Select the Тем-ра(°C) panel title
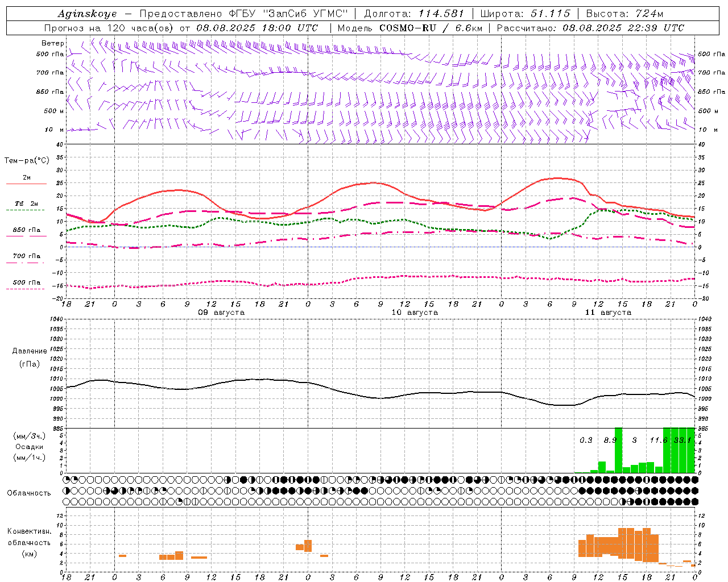728x582 pixels. coord(27,161)
